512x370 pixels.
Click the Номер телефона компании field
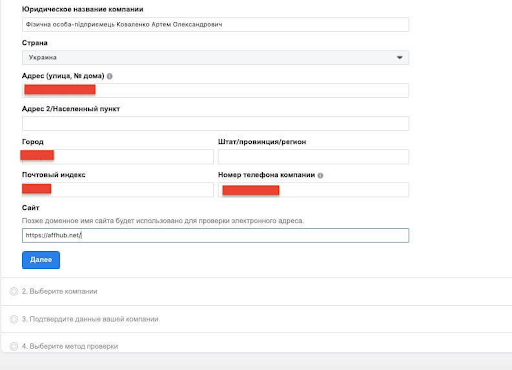[314, 189]
